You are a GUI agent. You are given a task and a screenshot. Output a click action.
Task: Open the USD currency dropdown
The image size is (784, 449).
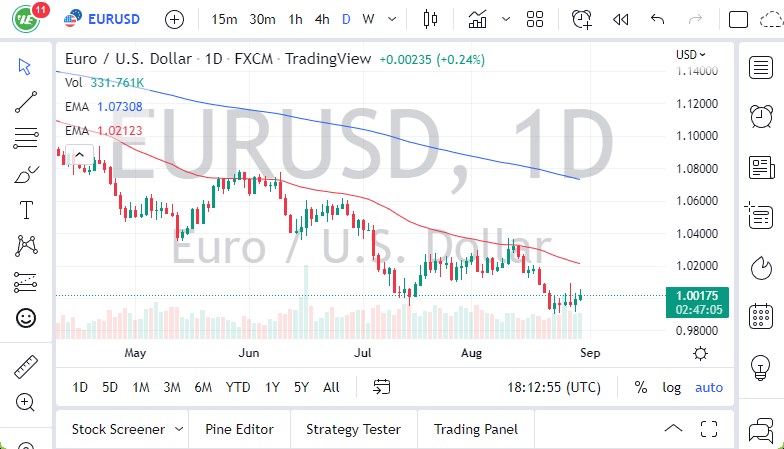pyautogui.click(x=690, y=55)
